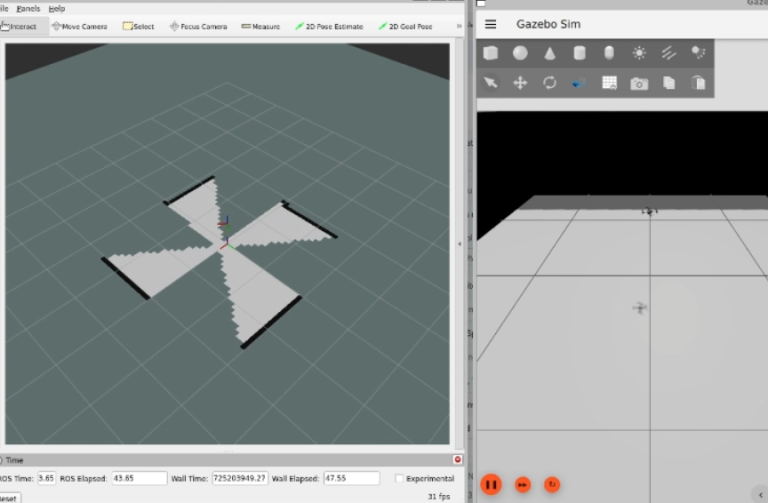The image size is (768, 503).
Task: Open the Gazebo Sim hamburger menu
Action: point(490,24)
